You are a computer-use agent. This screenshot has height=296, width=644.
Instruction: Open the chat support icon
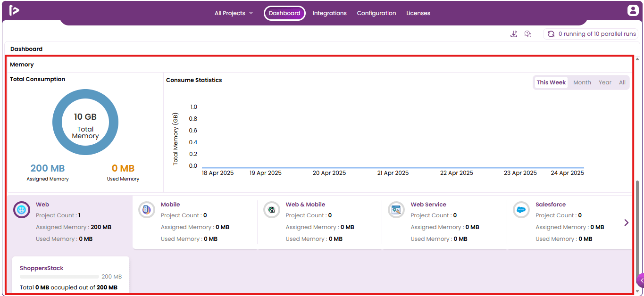(528, 34)
